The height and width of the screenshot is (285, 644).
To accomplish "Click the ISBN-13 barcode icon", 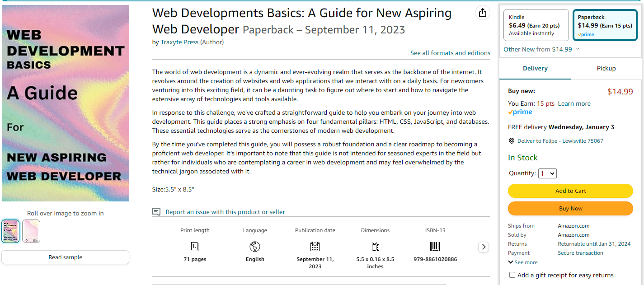I will [x=435, y=246].
